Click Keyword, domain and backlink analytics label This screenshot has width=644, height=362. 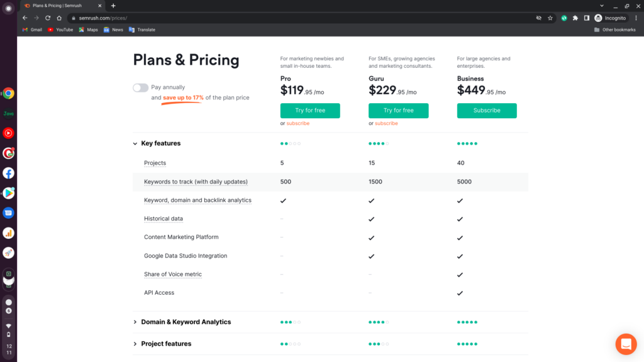coord(197,200)
